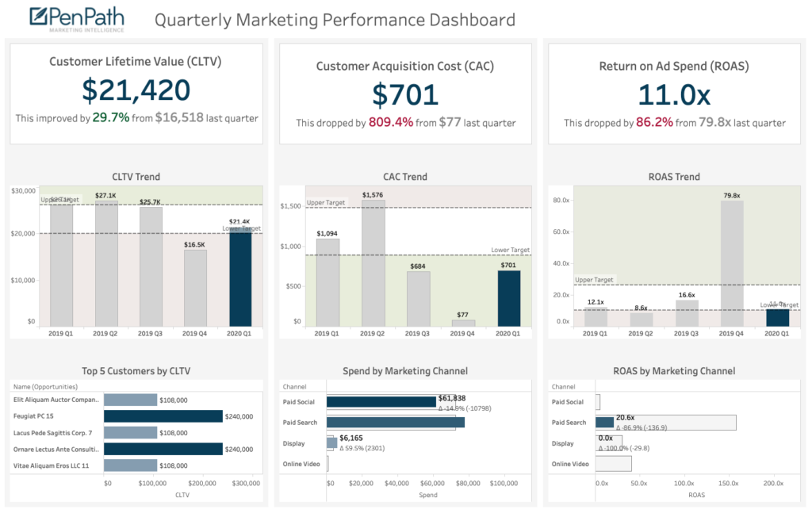Click the dashboard title text
812x513 pixels.
[x=336, y=20]
